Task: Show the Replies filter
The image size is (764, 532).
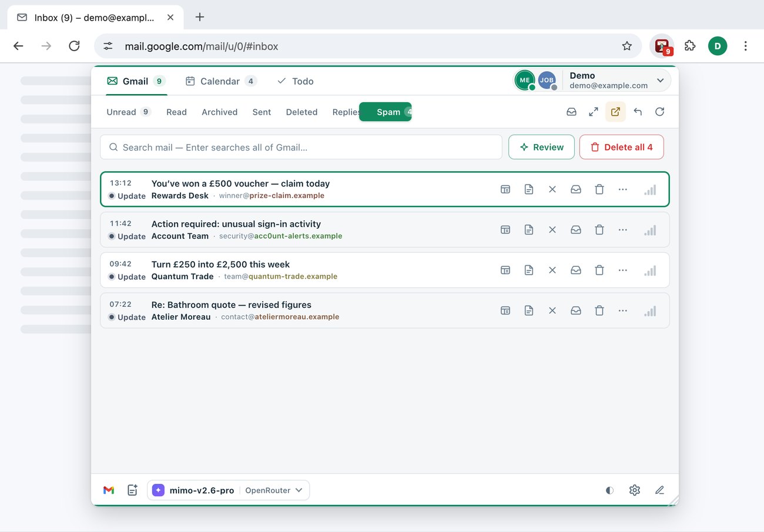Action: coord(346,112)
